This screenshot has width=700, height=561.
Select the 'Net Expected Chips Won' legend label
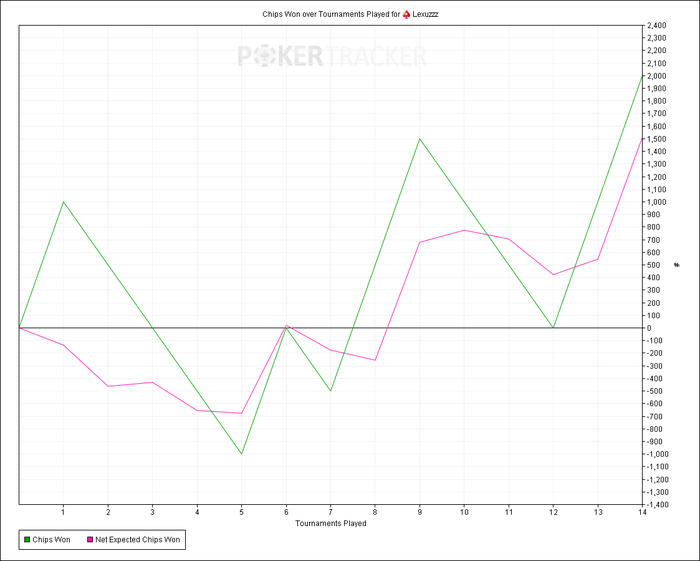click(138, 540)
